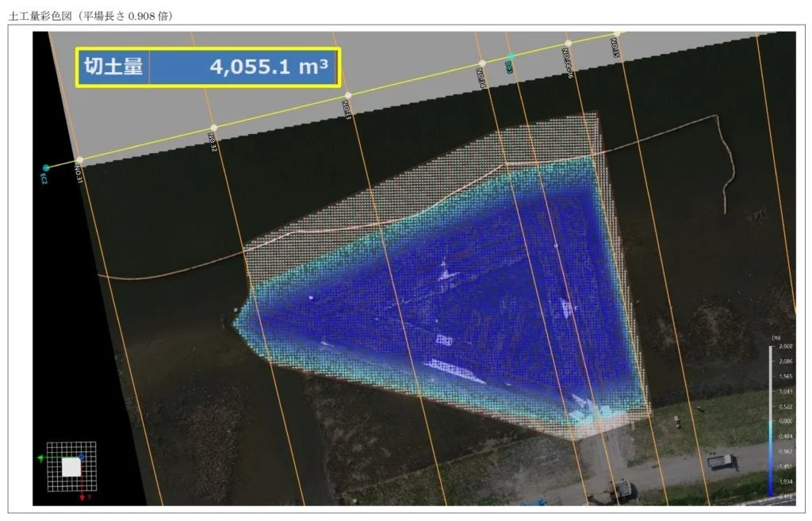This screenshot has width=812, height=521.
Task: Select the NO.34 station point marker
Action: click(x=481, y=63)
